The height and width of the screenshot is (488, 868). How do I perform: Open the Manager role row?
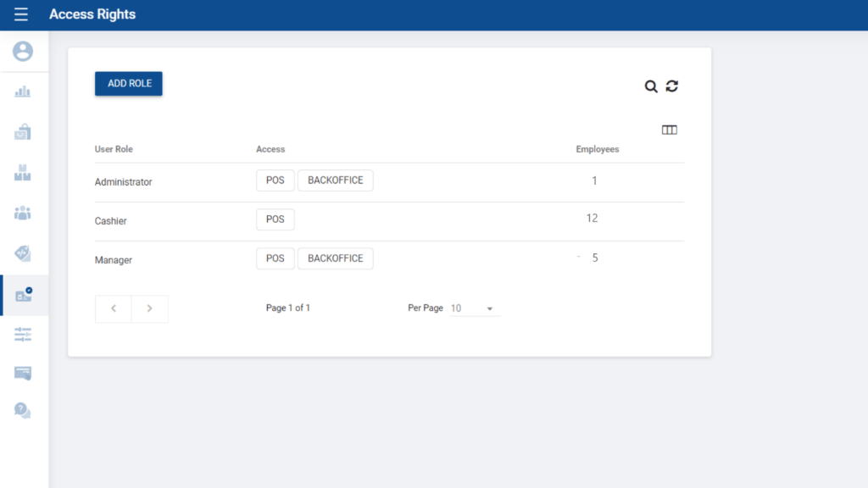click(x=389, y=260)
